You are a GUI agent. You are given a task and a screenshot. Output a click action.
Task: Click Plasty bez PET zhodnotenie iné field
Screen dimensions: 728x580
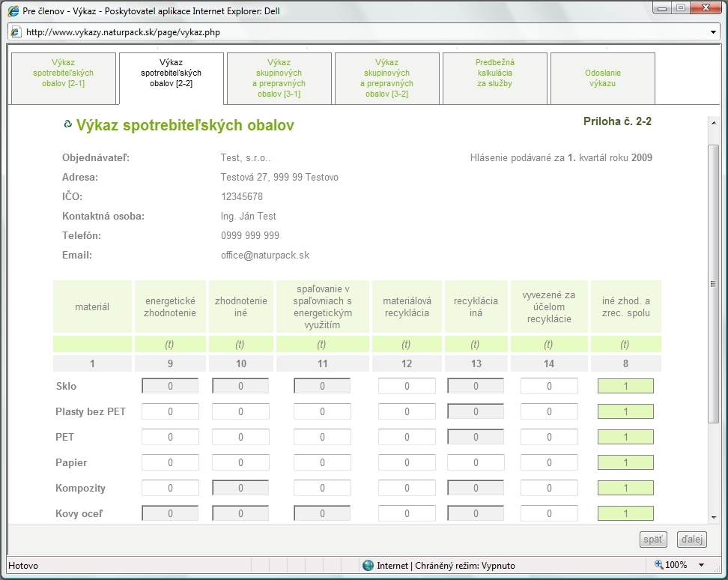click(x=240, y=412)
